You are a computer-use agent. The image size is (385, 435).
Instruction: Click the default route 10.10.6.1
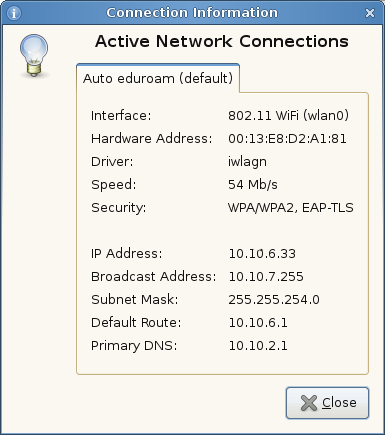[x=258, y=323]
